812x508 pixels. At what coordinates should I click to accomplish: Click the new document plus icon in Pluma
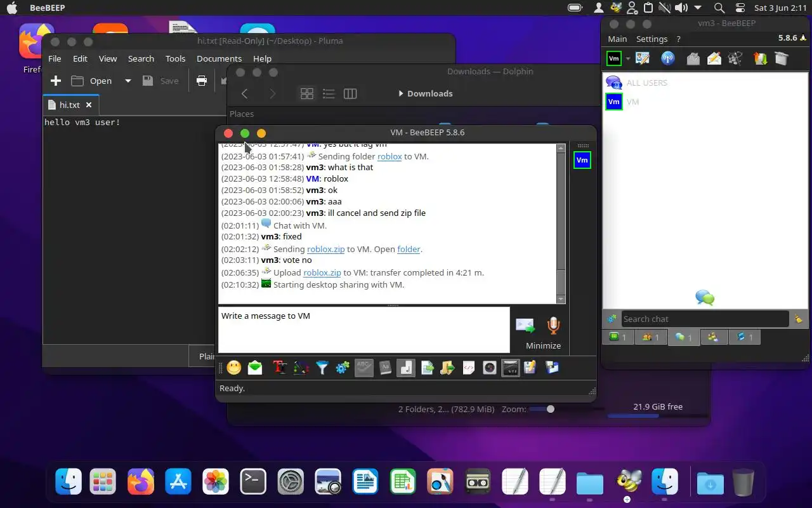click(x=56, y=81)
